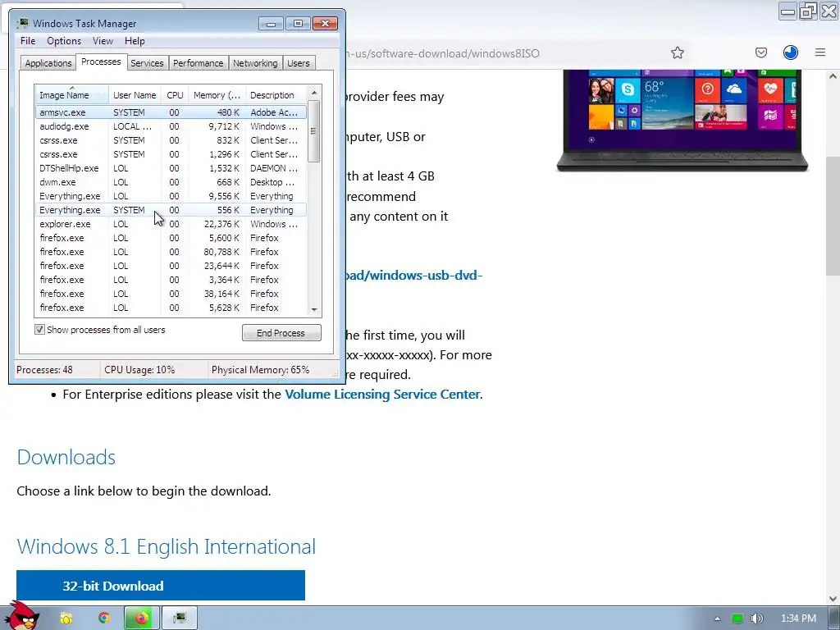Sort by Description column header
The height and width of the screenshot is (630, 840).
point(276,95)
